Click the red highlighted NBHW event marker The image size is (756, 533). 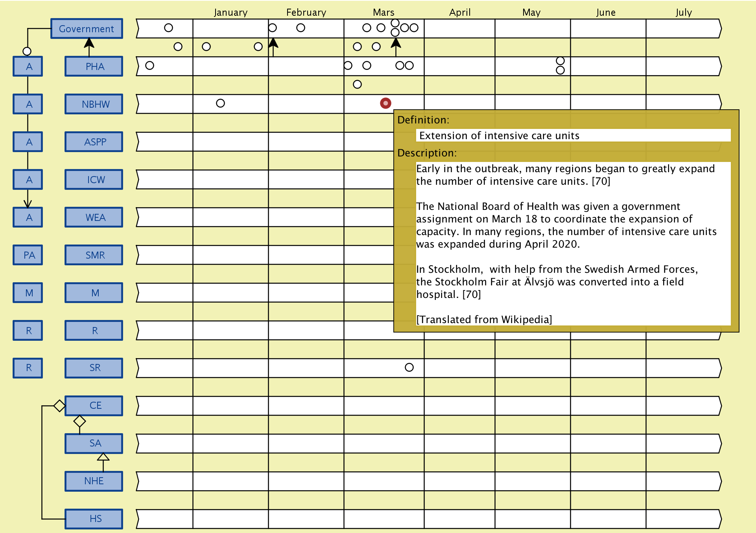pos(385,103)
